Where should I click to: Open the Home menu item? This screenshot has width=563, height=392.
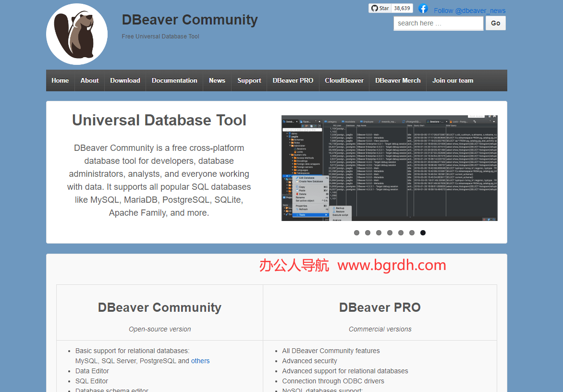coord(60,81)
